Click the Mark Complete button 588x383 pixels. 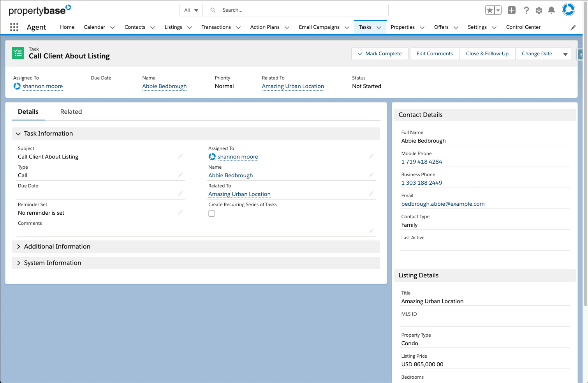[x=379, y=53]
